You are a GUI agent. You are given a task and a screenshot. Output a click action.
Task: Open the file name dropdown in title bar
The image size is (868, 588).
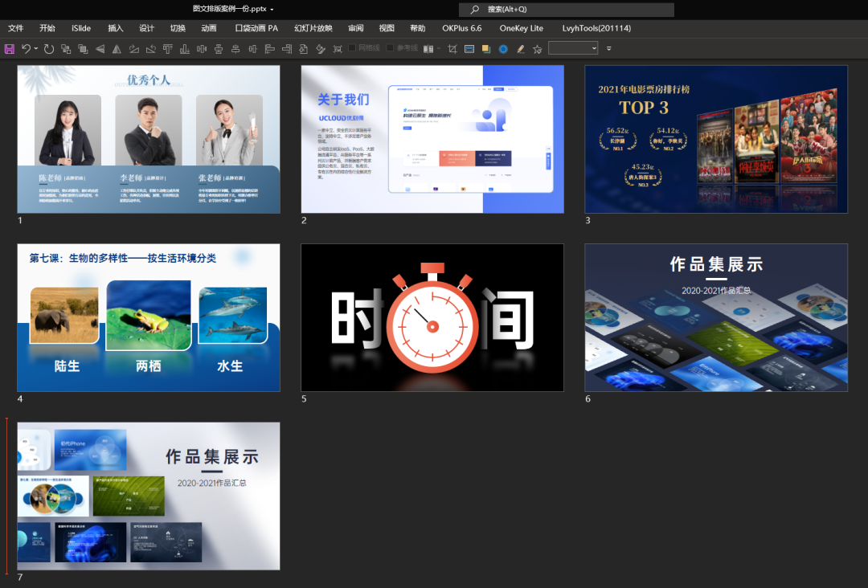[272, 10]
